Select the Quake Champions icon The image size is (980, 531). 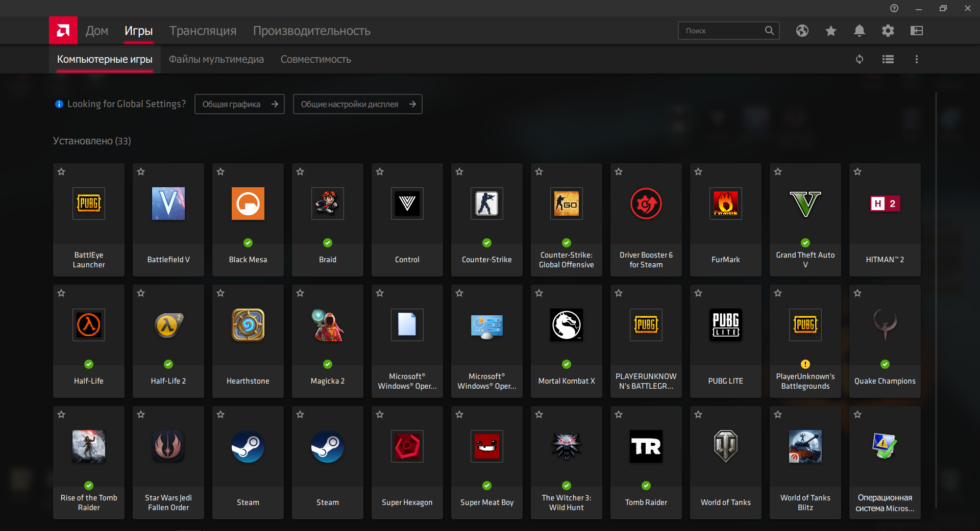click(x=885, y=325)
